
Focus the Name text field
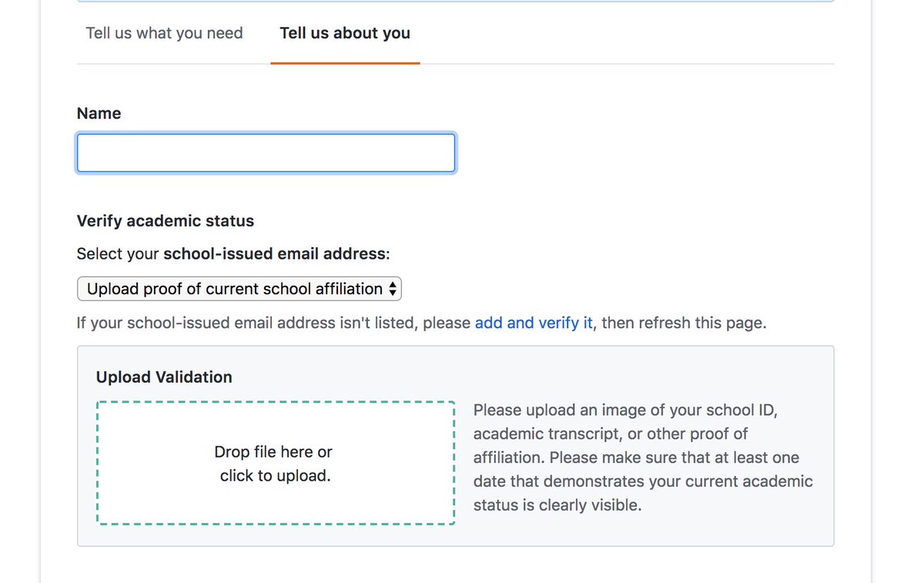pyautogui.click(x=266, y=153)
